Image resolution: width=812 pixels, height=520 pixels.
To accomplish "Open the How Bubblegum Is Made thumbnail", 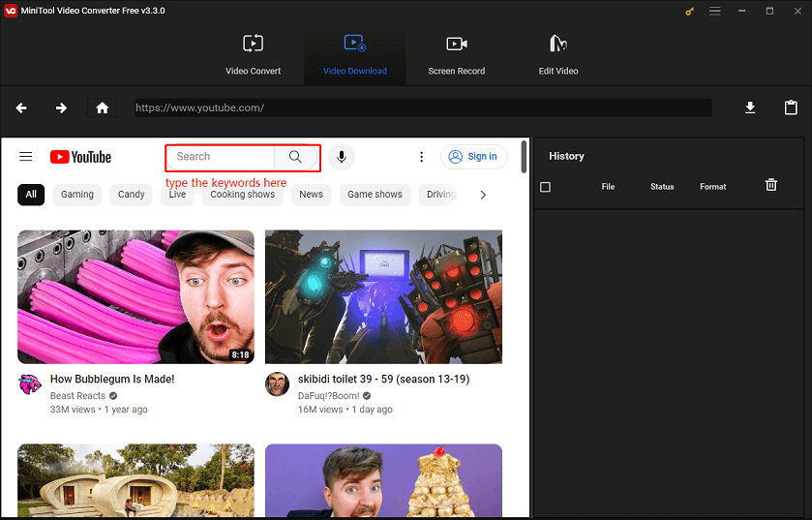I will 135,296.
